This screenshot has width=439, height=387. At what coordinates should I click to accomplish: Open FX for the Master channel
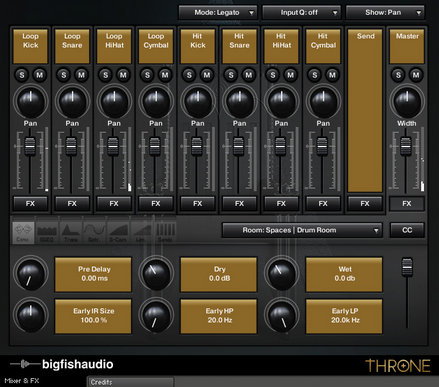[407, 203]
